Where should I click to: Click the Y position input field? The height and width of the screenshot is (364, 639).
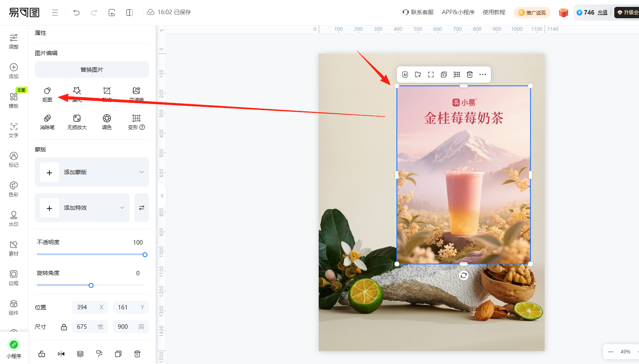[131, 307]
